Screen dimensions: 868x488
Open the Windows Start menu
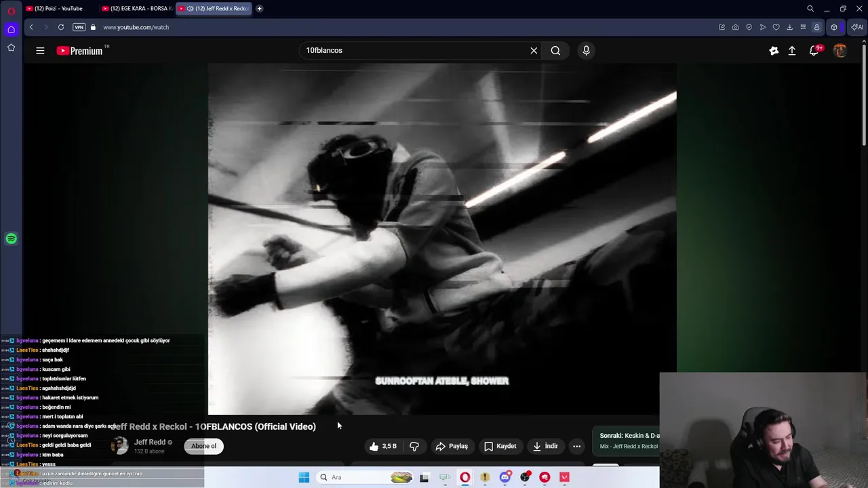coord(304,477)
